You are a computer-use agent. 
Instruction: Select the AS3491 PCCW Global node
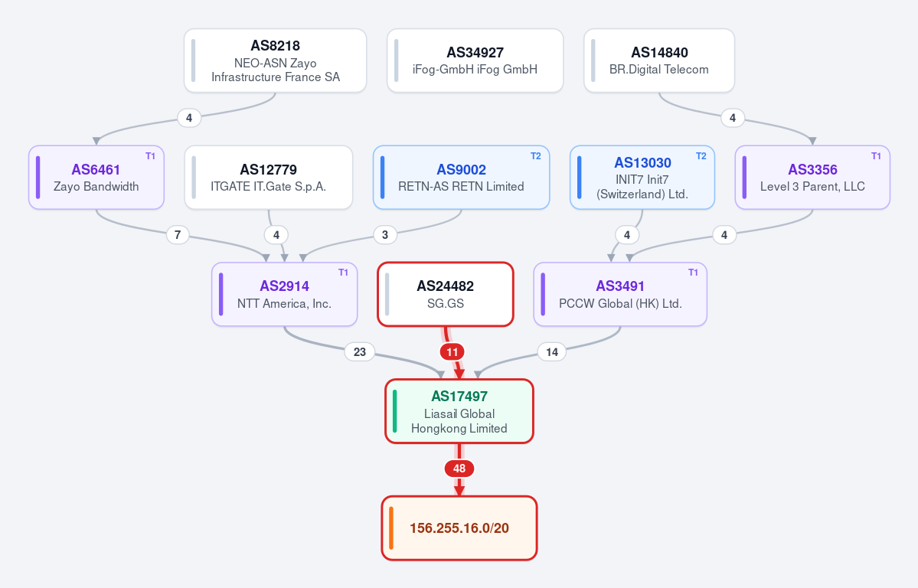point(621,294)
